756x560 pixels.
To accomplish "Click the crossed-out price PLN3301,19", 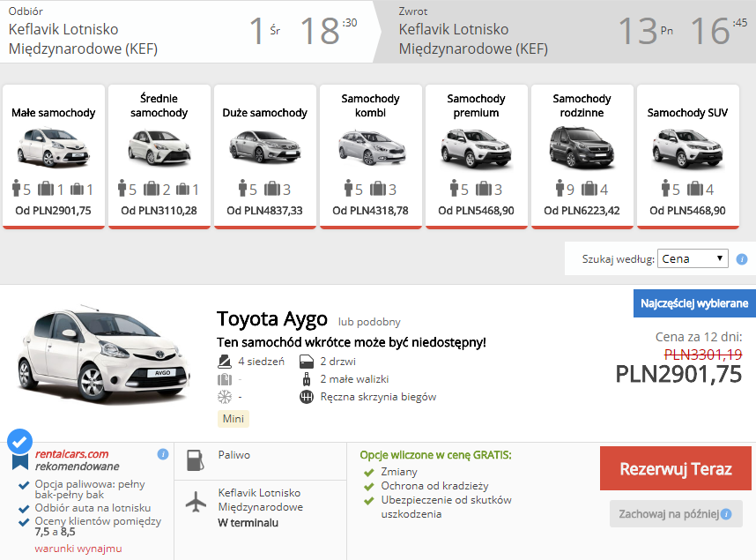I will point(703,355).
